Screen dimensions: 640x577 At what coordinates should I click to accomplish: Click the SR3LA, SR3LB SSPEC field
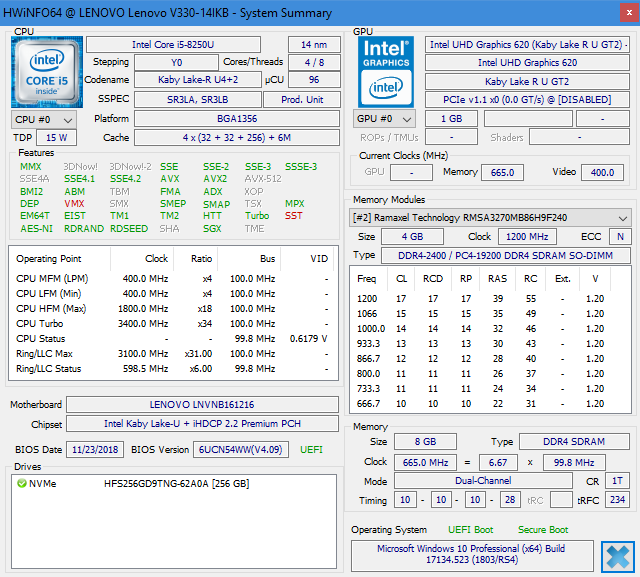(198, 100)
